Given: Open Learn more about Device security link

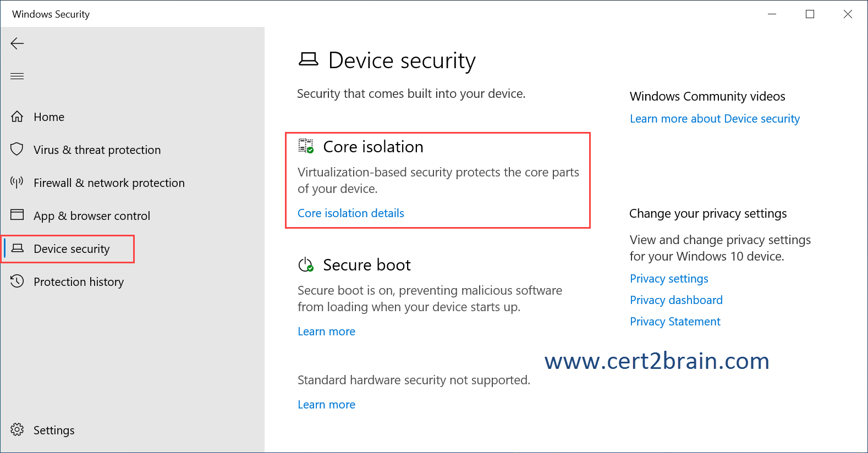Looking at the screenshot, I should pos(715,119).
